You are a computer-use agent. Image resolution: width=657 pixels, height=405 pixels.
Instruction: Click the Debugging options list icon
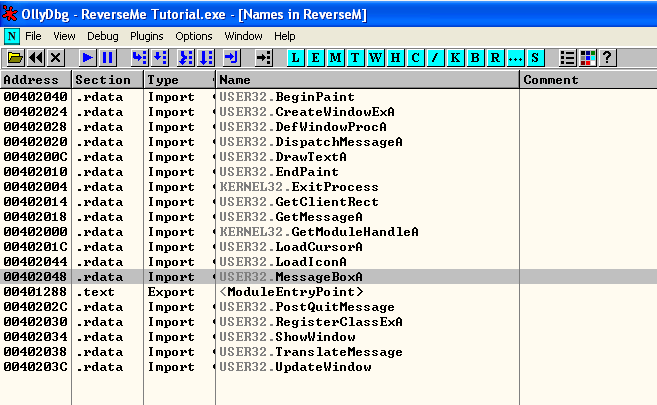click(x=567, y=57)
